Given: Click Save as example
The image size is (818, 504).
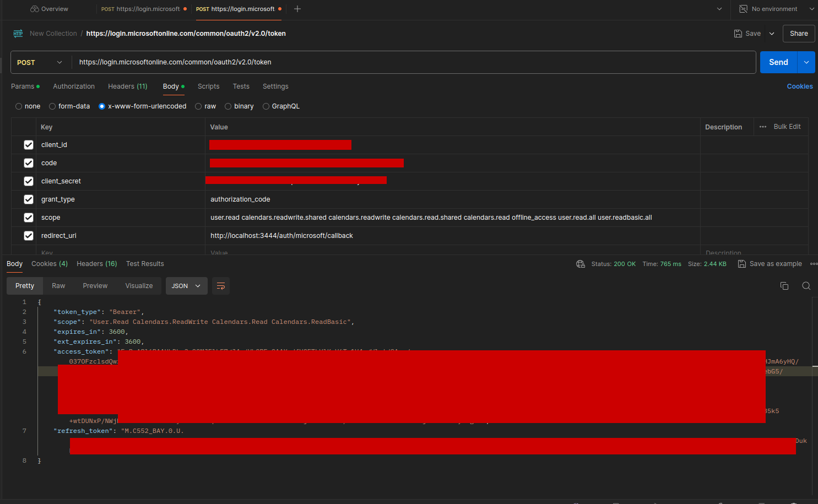Looking at the screenshot, I should point(770,264).
